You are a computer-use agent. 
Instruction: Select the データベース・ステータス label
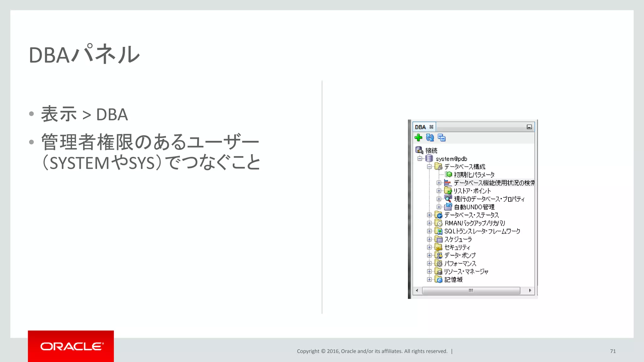(x=472, y=215)
